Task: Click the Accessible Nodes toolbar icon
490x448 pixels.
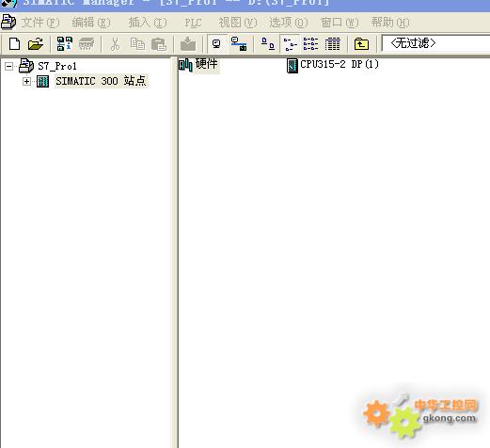Action: (64, 43)
